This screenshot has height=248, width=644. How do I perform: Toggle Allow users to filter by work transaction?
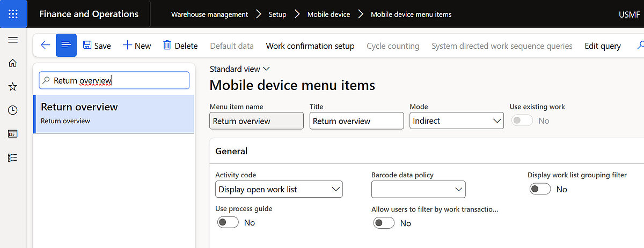[384, 223]
